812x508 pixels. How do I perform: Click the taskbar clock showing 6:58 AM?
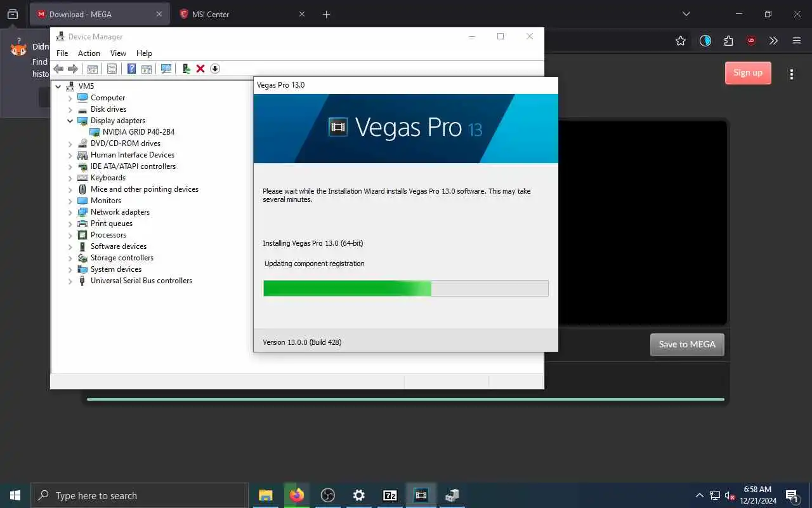tap(757, 495)
